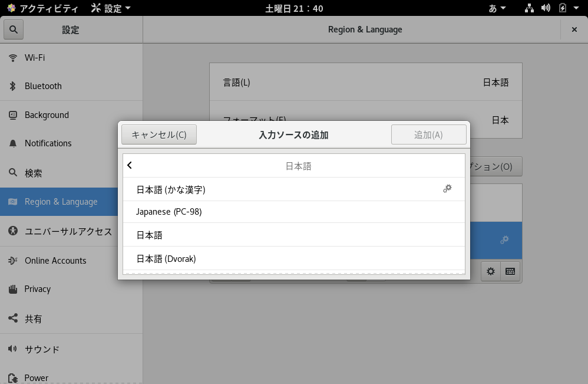The width and height of the screenshot is (588, 384).
Task: Cancel with the キャンセル(C) button
Action: pos(159,134)
